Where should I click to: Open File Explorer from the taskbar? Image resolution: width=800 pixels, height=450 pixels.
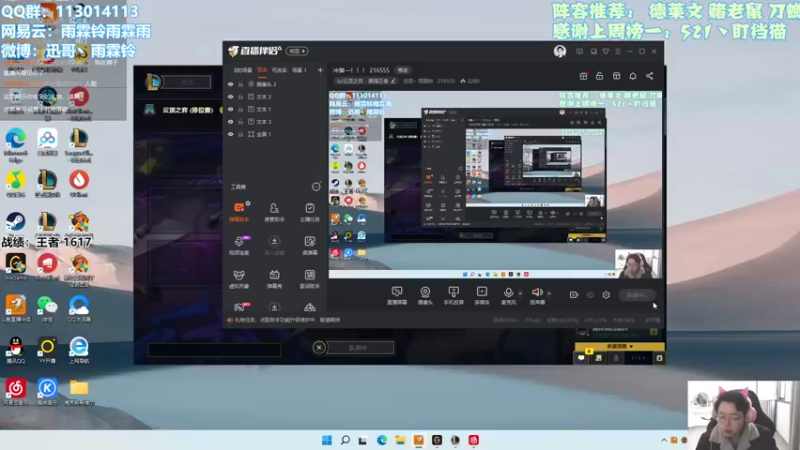pos(400,440)
